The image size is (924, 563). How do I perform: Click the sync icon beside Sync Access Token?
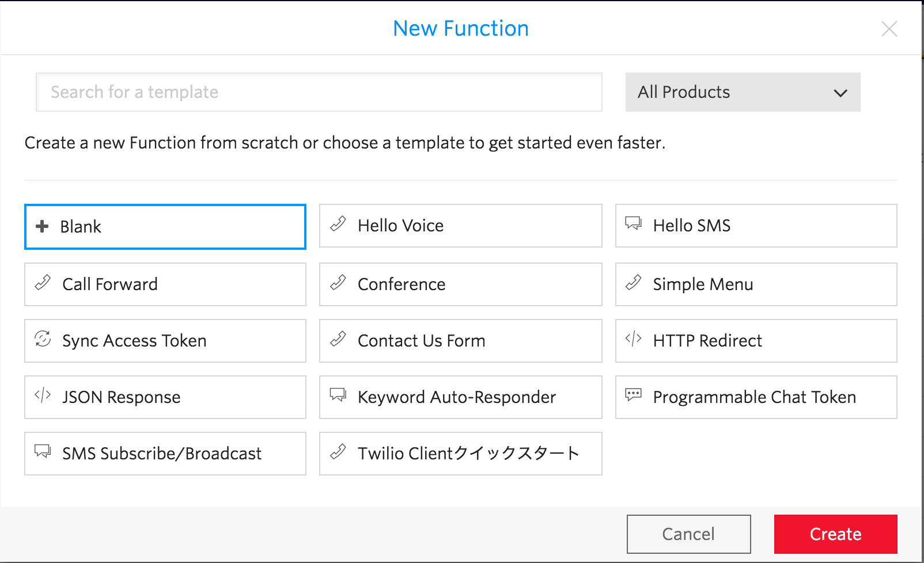(43, 338)
